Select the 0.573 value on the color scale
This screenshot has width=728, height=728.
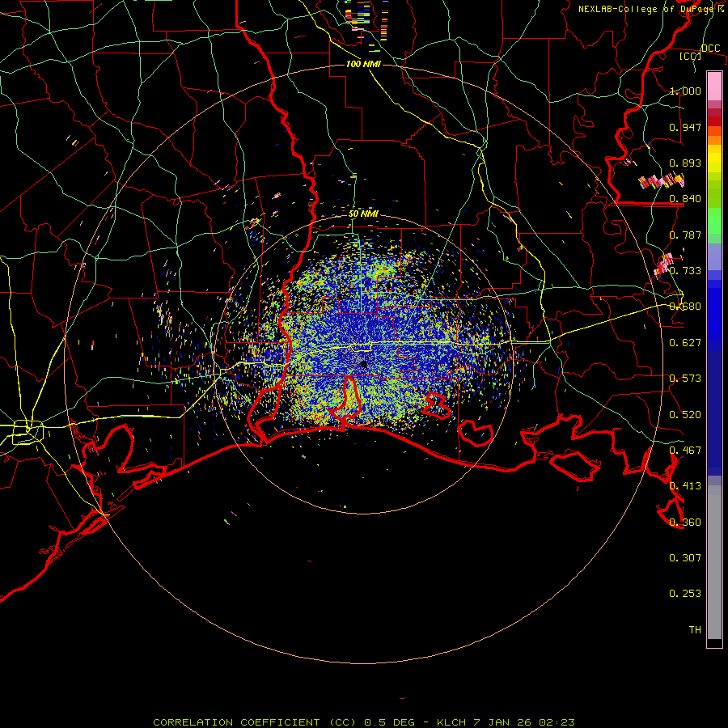(685, 379)
